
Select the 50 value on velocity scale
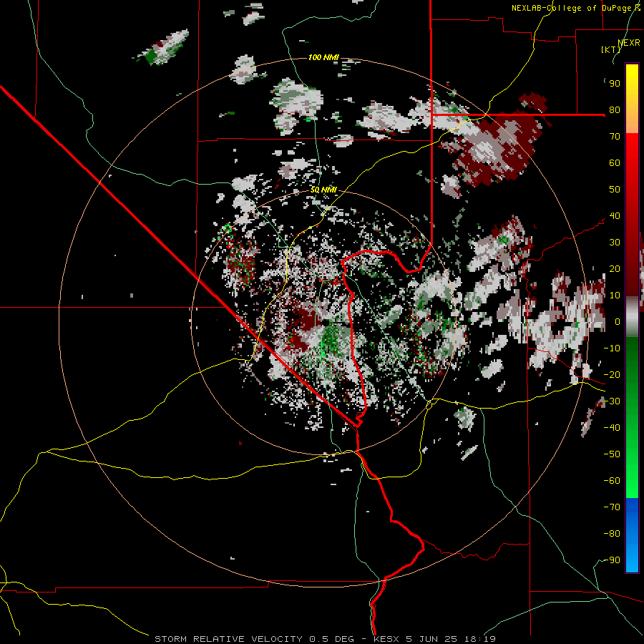click(615, 190)
